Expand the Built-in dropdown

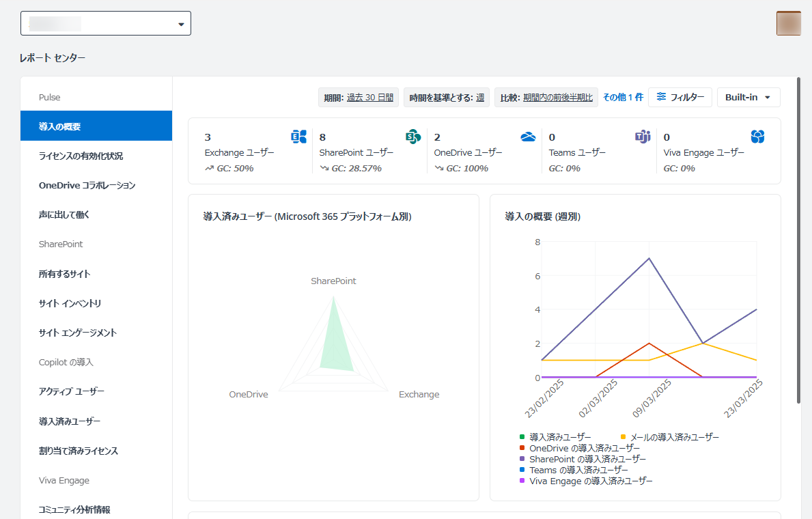(x=748, y=98)
